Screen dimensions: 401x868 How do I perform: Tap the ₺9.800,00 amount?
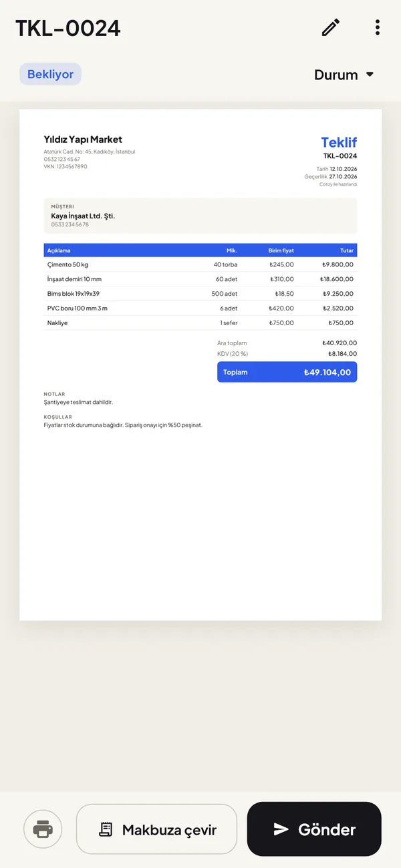[338, 264]
